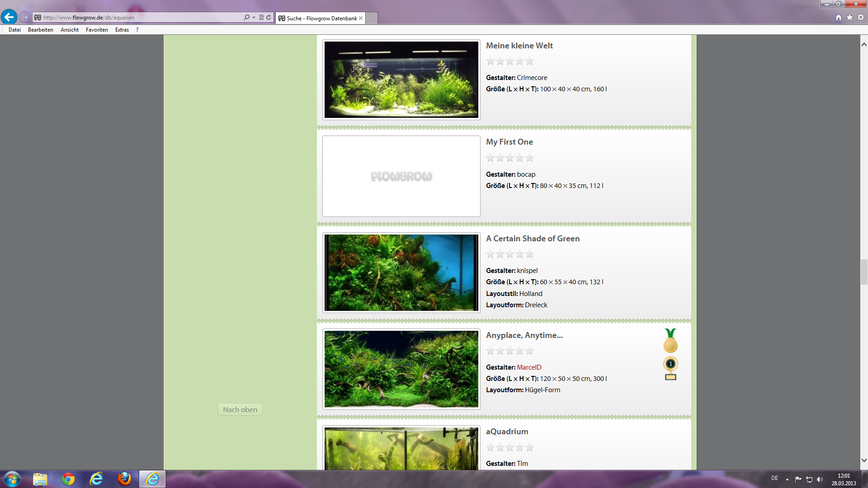868x488 pixels.
Task: Click the gold medal award icon
Action: click(670, 341)
